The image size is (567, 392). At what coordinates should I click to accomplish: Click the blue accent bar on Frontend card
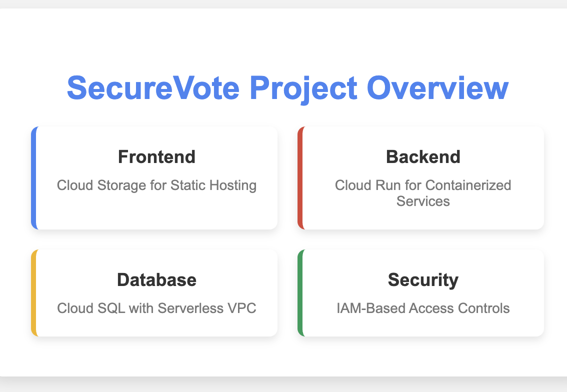pos(34,178)
